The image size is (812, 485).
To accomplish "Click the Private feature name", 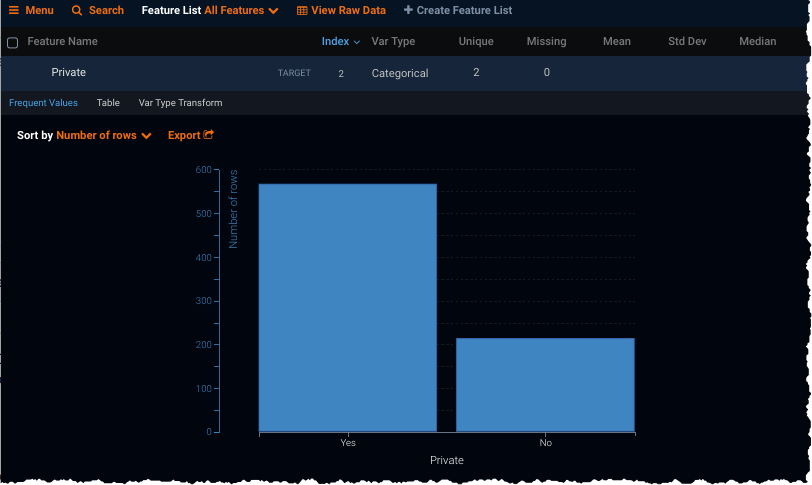I will tap(69, 73).
